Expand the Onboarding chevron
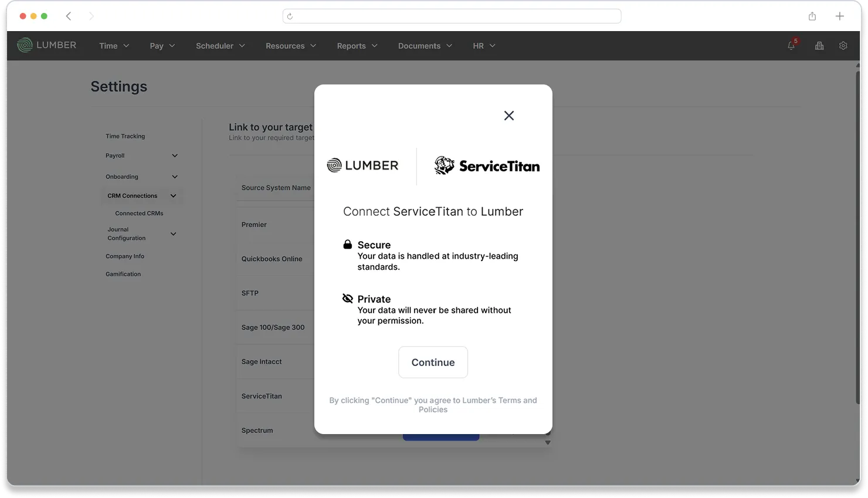Screen dimensions: 868x498 (x=175, y=177)
